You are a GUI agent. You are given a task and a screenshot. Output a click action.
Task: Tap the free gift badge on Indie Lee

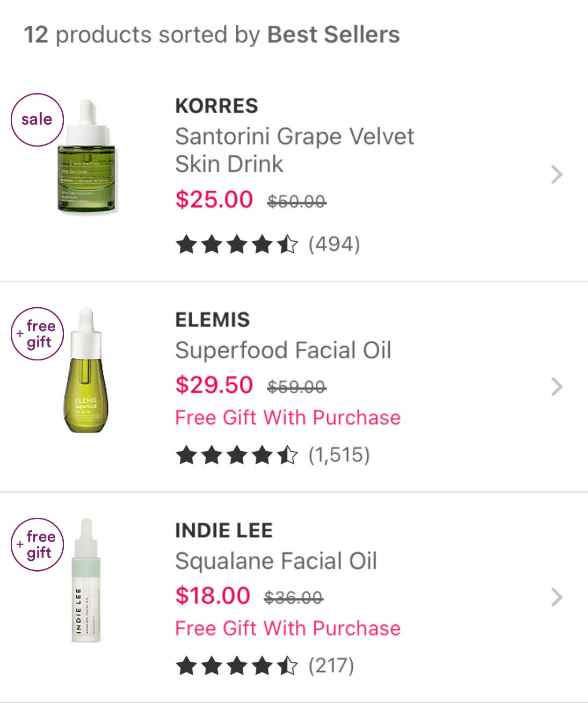[37, 544]
